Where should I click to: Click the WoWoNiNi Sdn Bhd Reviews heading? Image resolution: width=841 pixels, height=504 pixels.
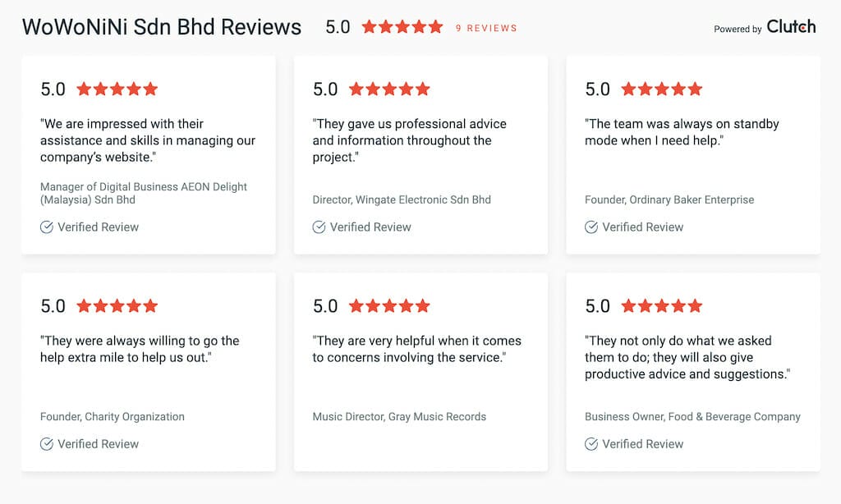(x=162, y=27)
